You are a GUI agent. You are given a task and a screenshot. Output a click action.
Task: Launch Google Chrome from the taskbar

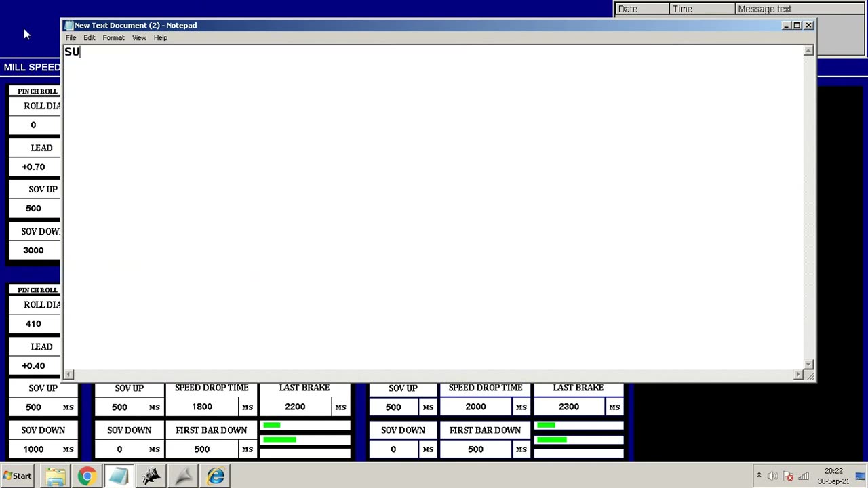click(87, 476)
